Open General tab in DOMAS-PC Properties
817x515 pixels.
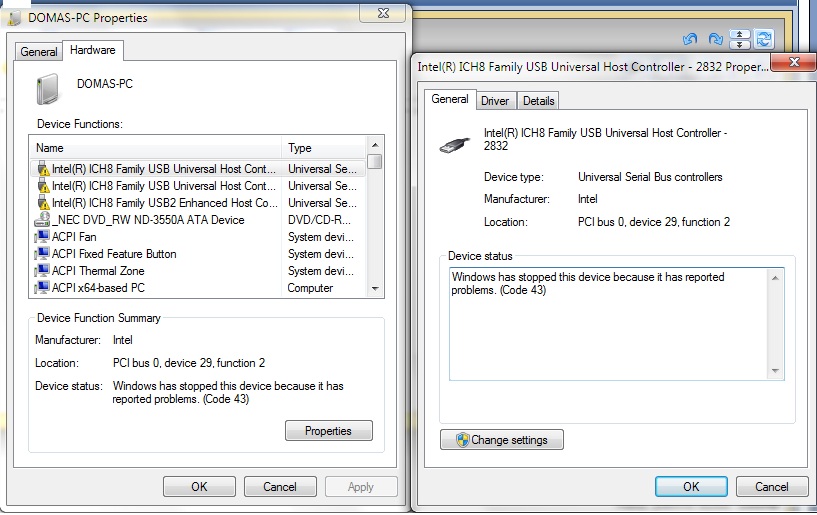click(x=39, y=52)
